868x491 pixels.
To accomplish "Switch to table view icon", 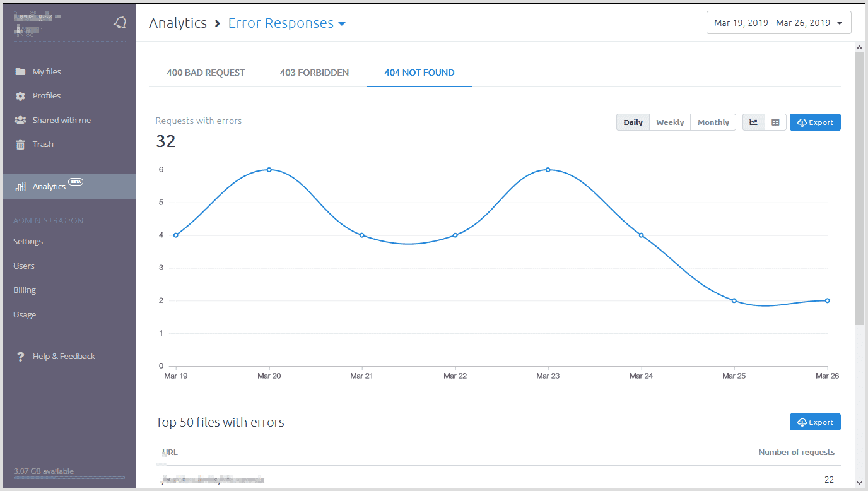I will point(775,122).
